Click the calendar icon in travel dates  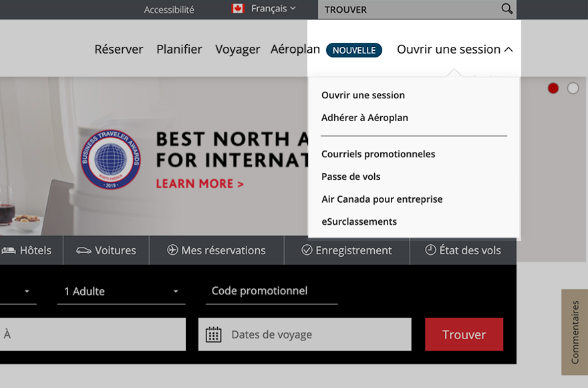point(213,334)
